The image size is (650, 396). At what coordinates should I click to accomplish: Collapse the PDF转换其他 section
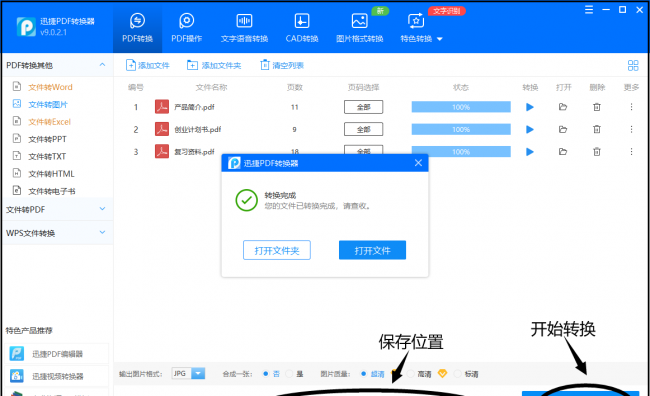[x=102, y=65]
